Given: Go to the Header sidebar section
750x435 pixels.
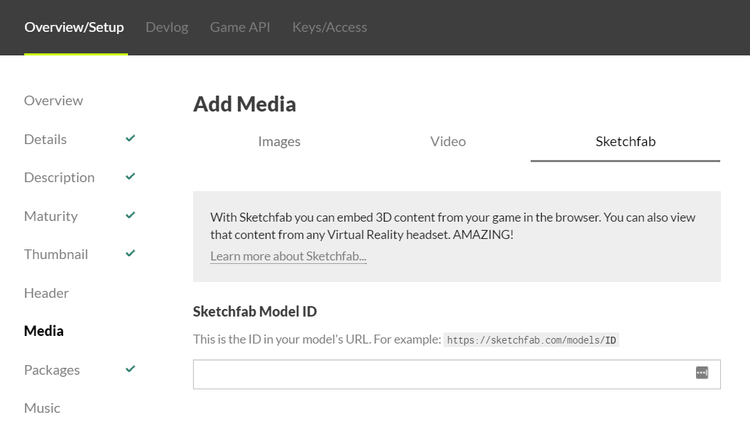Looking at the screenshot, I should 47,293.
